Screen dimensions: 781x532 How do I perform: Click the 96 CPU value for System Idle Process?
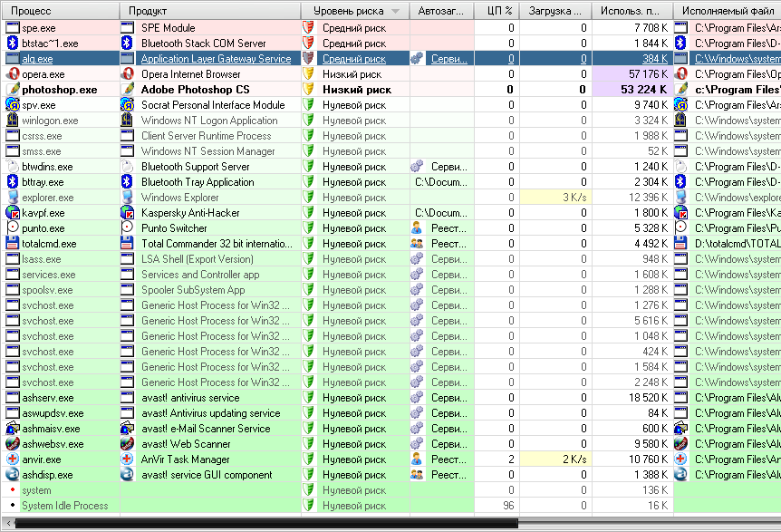point(508,506)
